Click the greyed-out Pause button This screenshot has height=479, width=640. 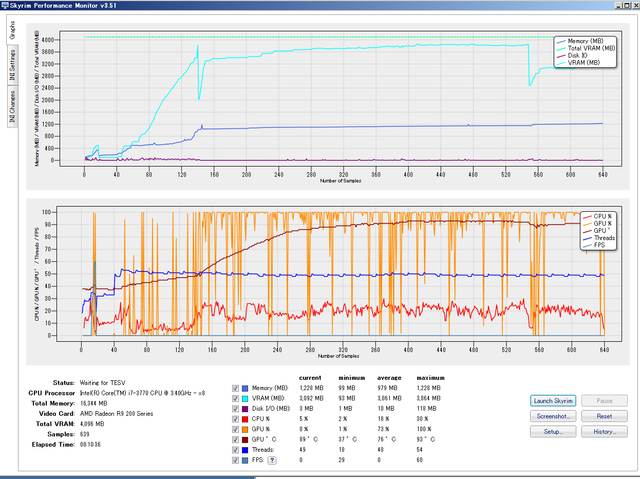[x=604, y=401]
